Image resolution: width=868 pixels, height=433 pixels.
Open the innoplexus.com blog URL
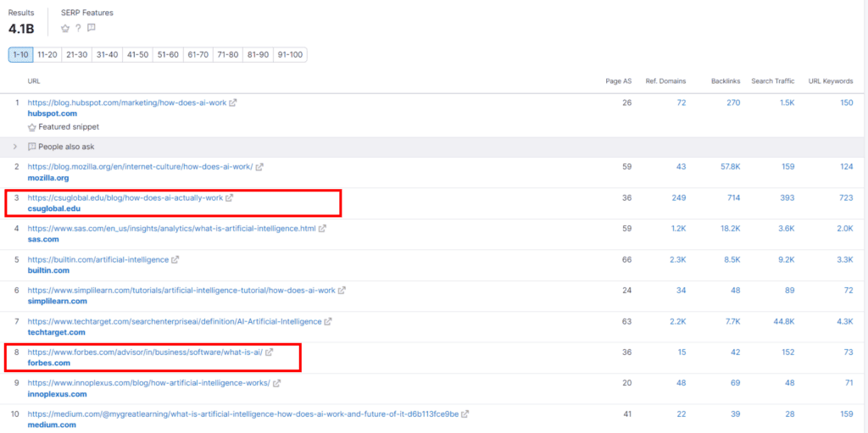pyautogui.click(x=149, y=383)
